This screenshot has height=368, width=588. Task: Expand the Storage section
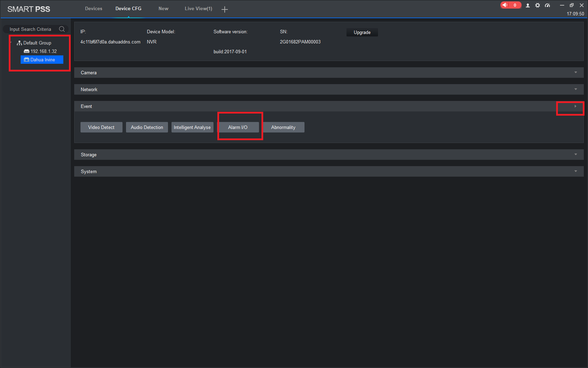pyautogui.click(x=329, y=155)
